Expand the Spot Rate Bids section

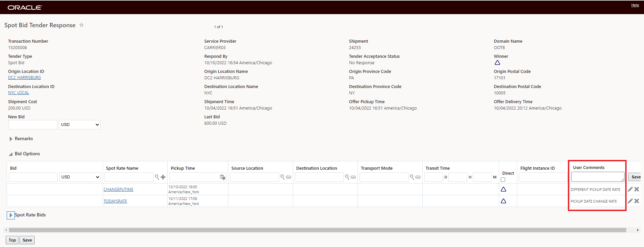point(11,215)
